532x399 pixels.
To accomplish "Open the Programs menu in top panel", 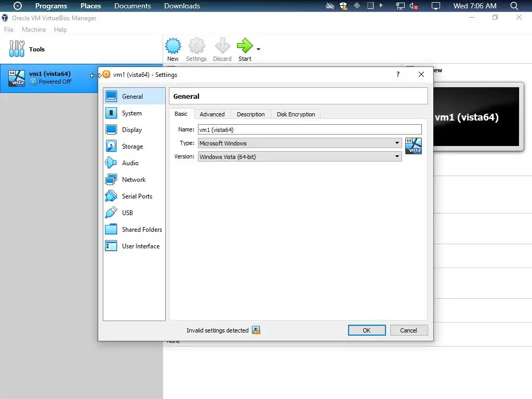I will click(51, 6).
